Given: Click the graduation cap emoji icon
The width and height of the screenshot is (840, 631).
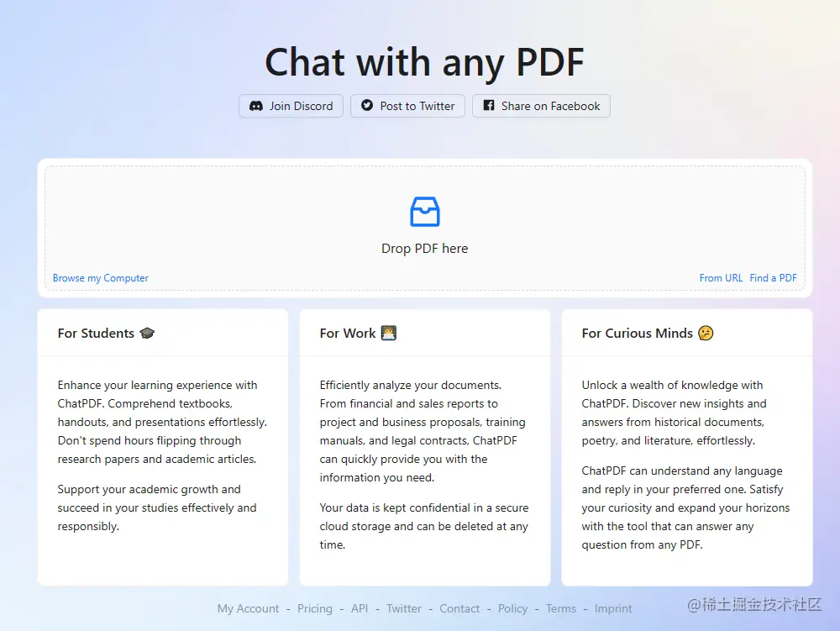Looking at the screenshot, I should (147, 334).
